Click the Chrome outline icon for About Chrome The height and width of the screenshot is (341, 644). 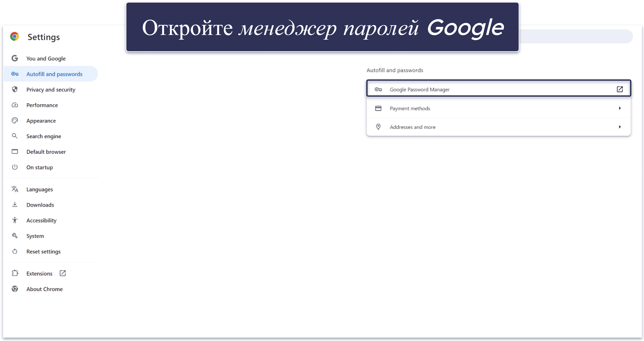pos(15,289)
